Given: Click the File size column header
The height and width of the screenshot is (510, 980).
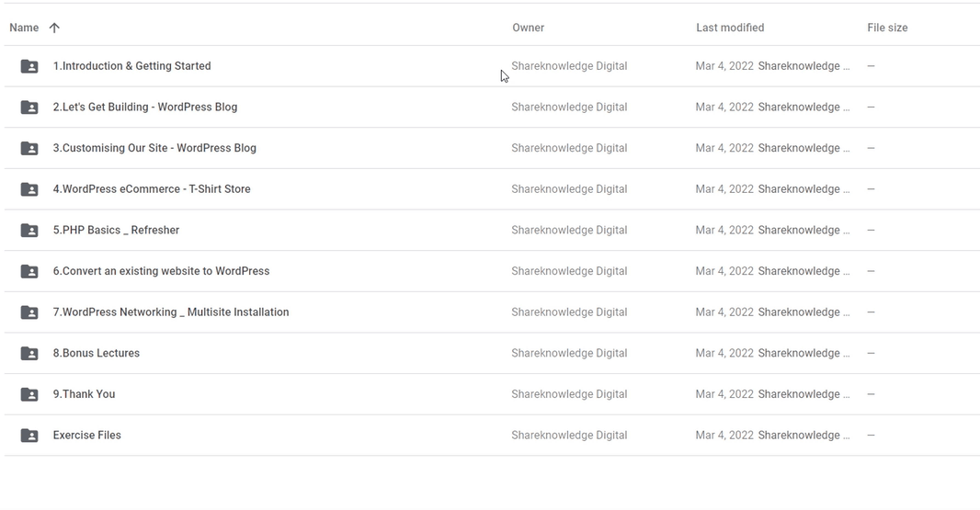Looking at the screenshot, I should pyautogui.click(x=887, y=28).
